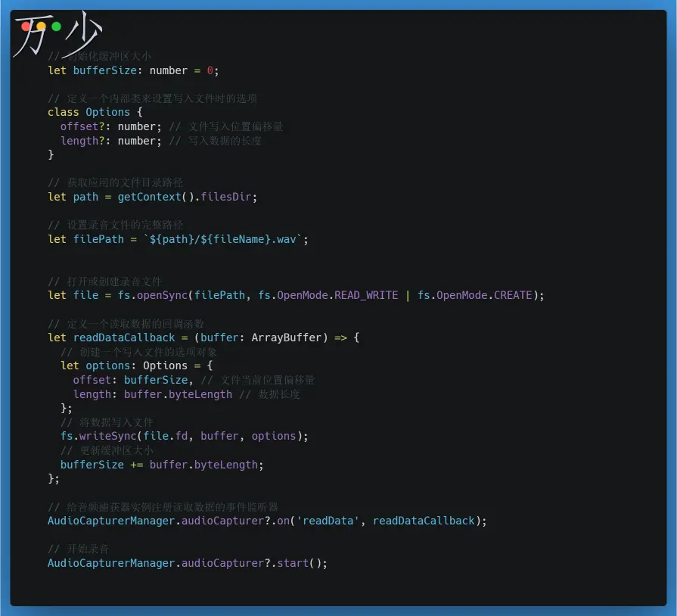Click the 'length?' property in Options class
This screenshot has width=677, height=616.
(x=82, y=141)
